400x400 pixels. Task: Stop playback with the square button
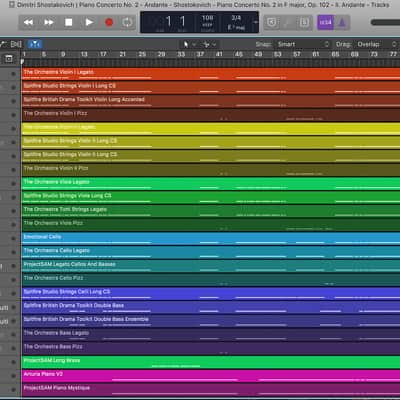pyautogui.click(x=69, y=22)
